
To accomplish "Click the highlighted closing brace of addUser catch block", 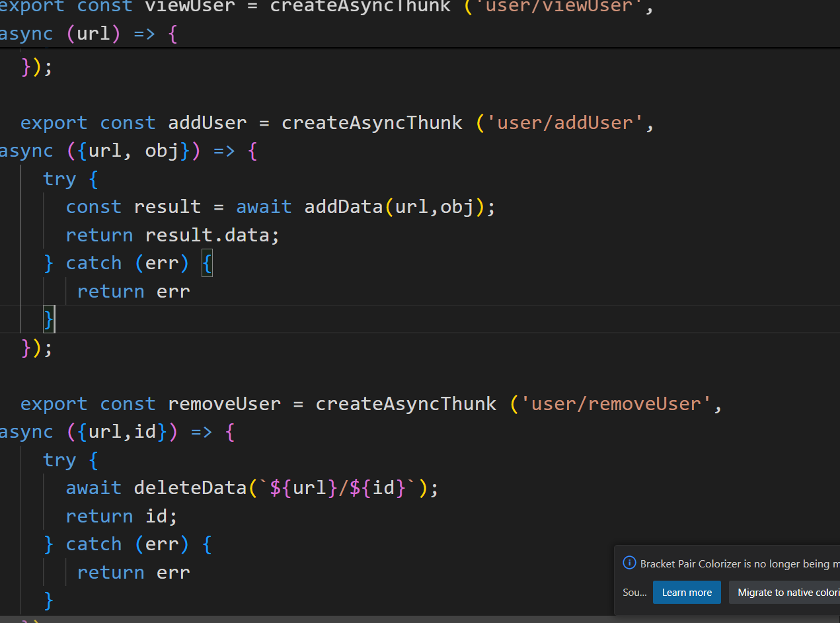I will coord(48,319).
